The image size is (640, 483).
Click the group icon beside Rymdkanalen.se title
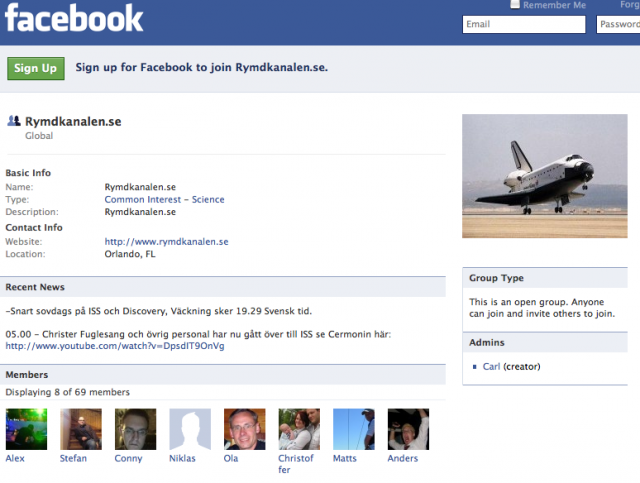(x=14, y=121)
